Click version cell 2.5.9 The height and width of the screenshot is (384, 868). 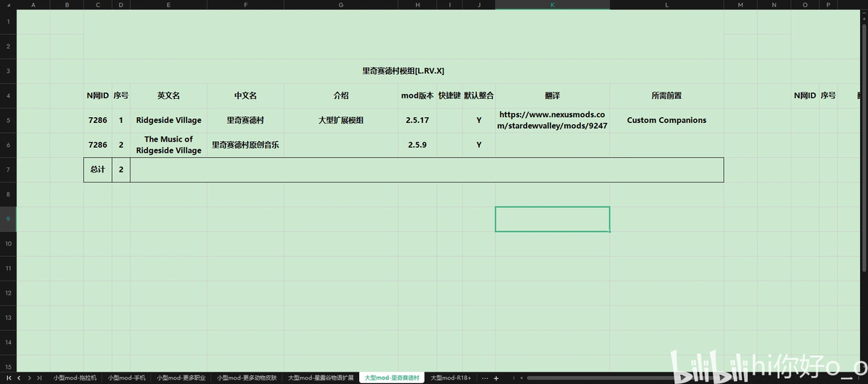click(417, 145)
